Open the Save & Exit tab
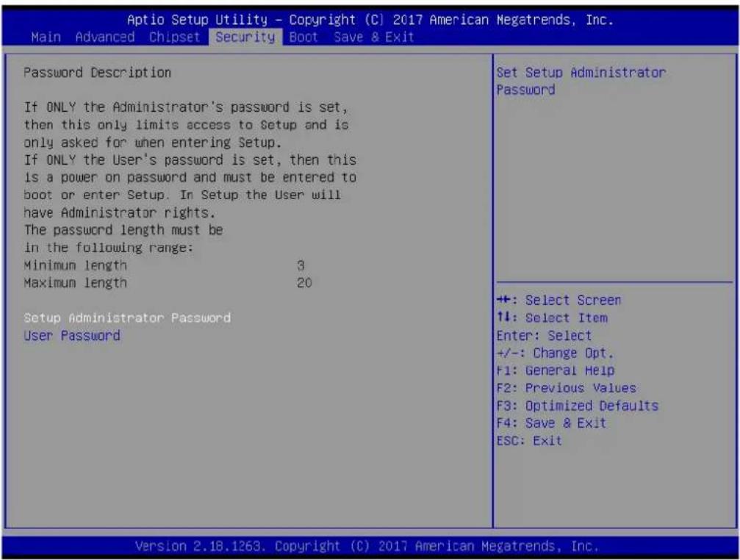740x560 pixels. point(374,37)
